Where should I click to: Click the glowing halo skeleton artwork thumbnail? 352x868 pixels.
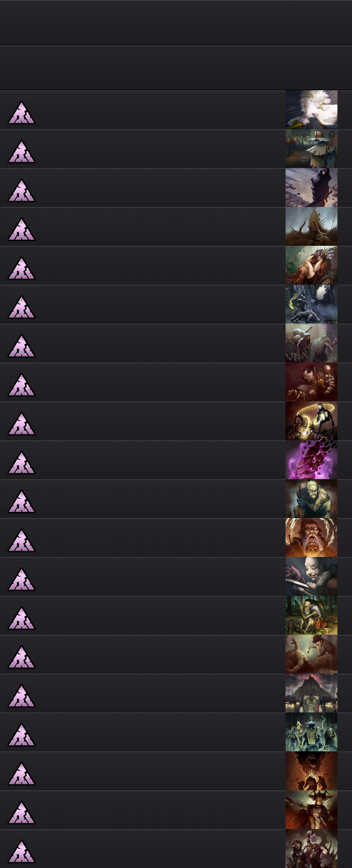point(312,421)
